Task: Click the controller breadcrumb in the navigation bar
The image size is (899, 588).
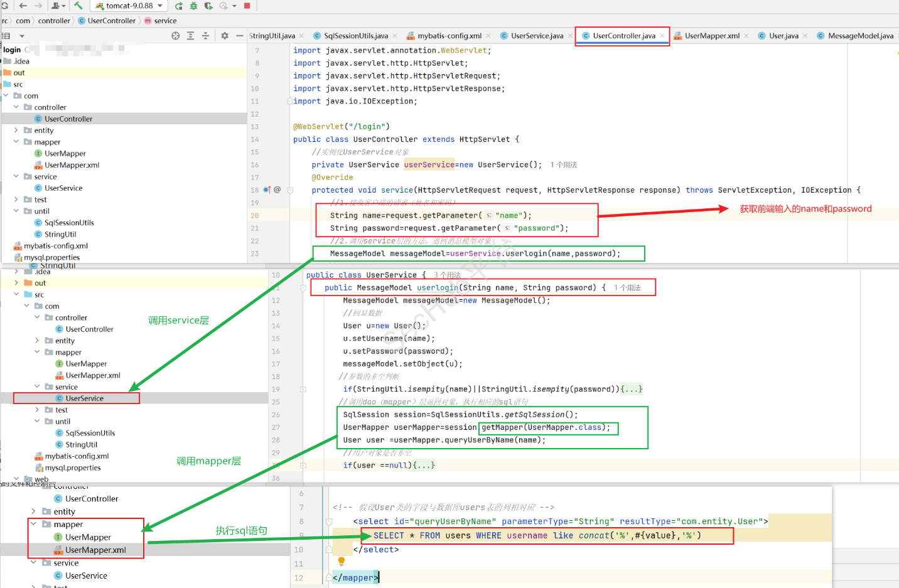Action: [54, 21]
